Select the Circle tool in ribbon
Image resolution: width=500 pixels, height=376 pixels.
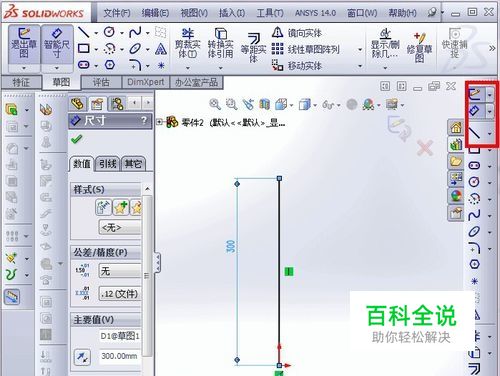[109, 32]
